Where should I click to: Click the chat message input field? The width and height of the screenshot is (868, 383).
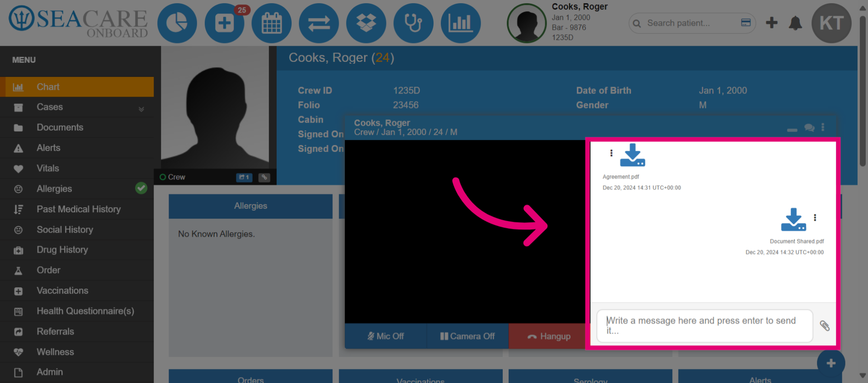705,326
